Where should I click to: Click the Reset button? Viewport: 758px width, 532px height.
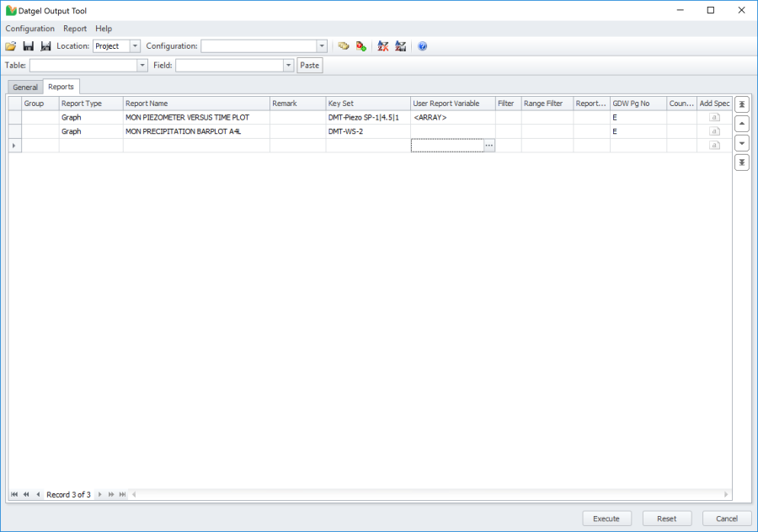666,519
